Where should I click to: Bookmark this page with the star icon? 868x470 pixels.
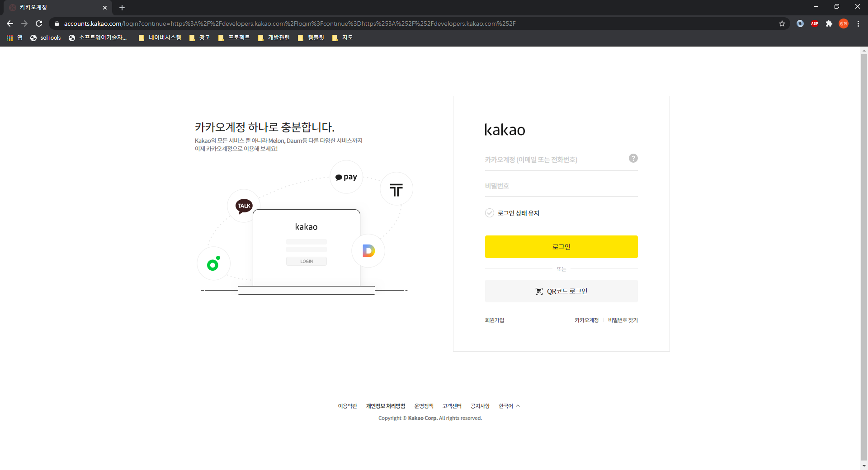point(782,23)
